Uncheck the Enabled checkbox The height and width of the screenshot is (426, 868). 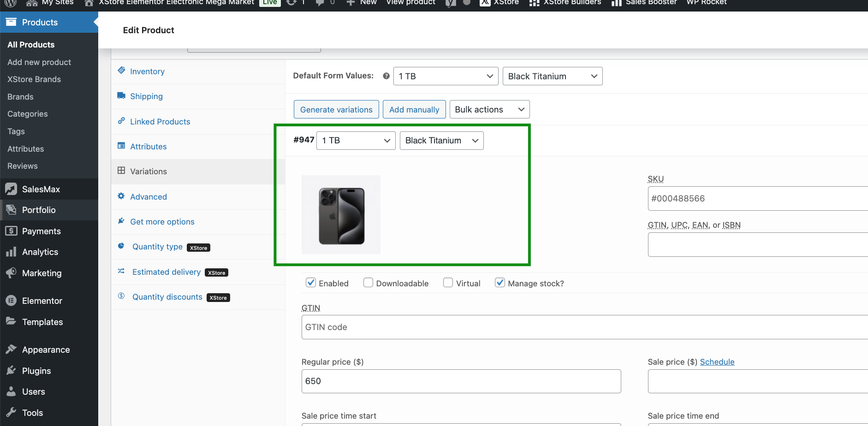(x=311, y=283)
